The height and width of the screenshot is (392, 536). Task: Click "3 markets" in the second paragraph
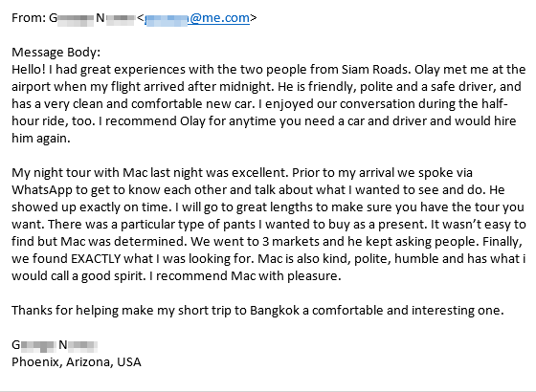(x=291, y=242)
